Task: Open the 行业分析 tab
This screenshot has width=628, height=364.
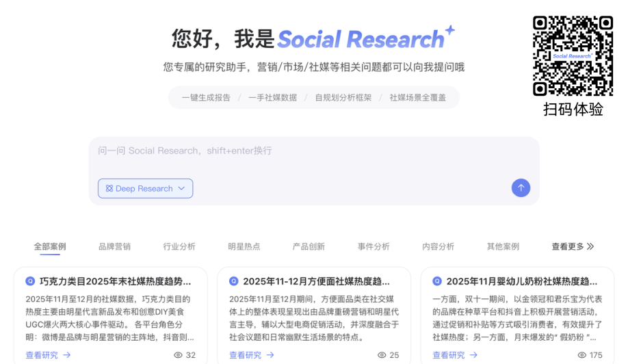Action: 179,246
